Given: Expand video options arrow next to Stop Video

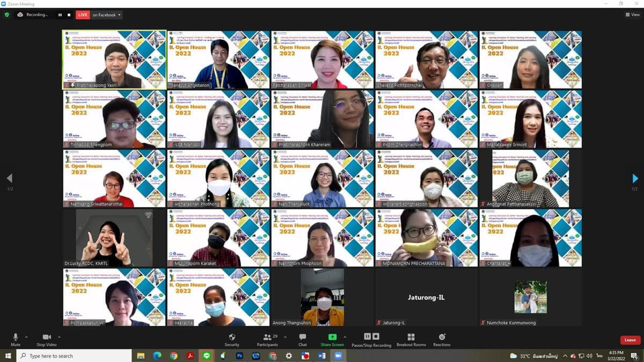Looking at the screenshot, I should pyautogui.click(x=59, y=337).
